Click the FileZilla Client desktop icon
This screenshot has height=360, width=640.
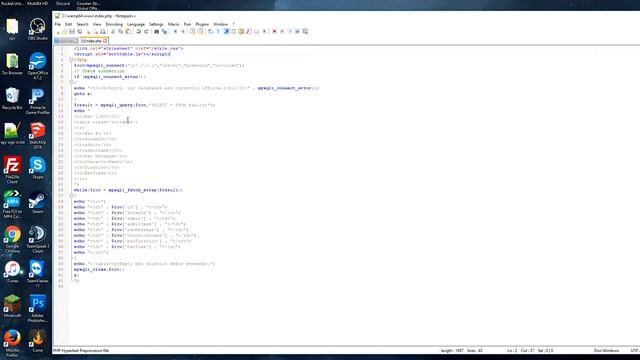click(12, 170)
